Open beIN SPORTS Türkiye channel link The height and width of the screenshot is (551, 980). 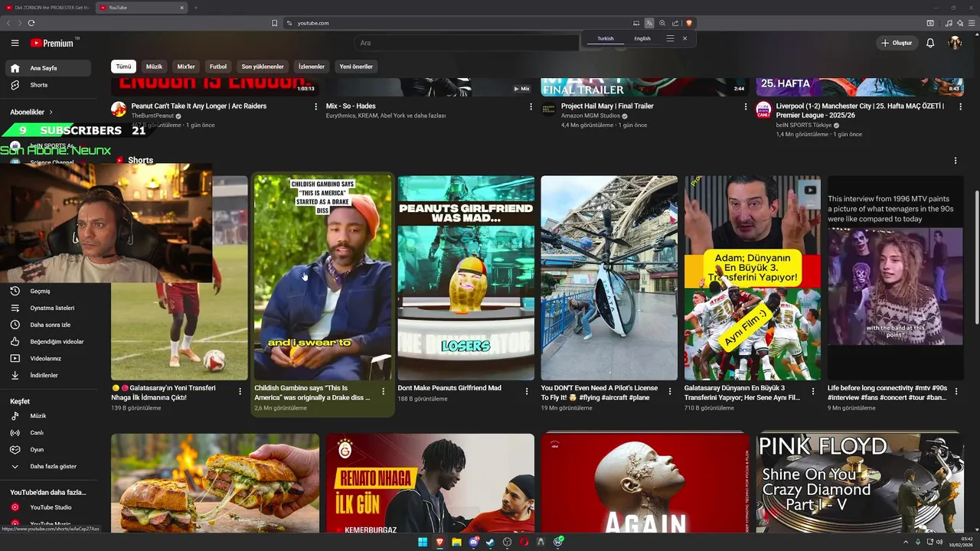[x=803, y=125]
